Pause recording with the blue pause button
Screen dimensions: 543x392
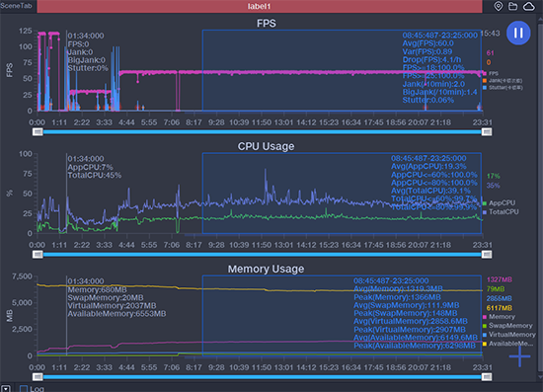point(518,33)
